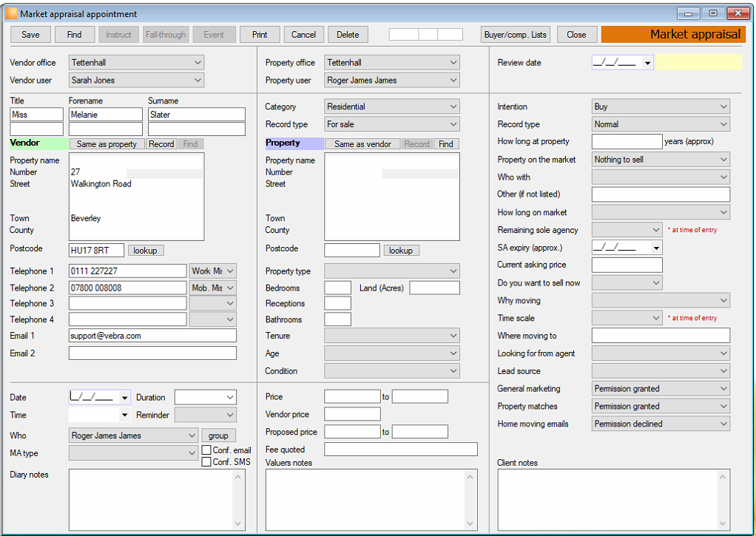The height and width of the screenshot is (536, 756).
Task: Open the Why moving dropdown
Action: (661, 300)
